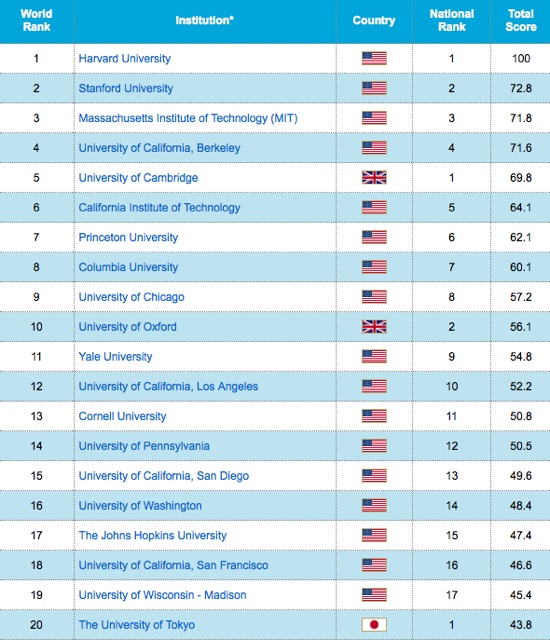Click the Japan flag in Tokyo row
The height and width of the screenshot is (640, 550).
374,624
